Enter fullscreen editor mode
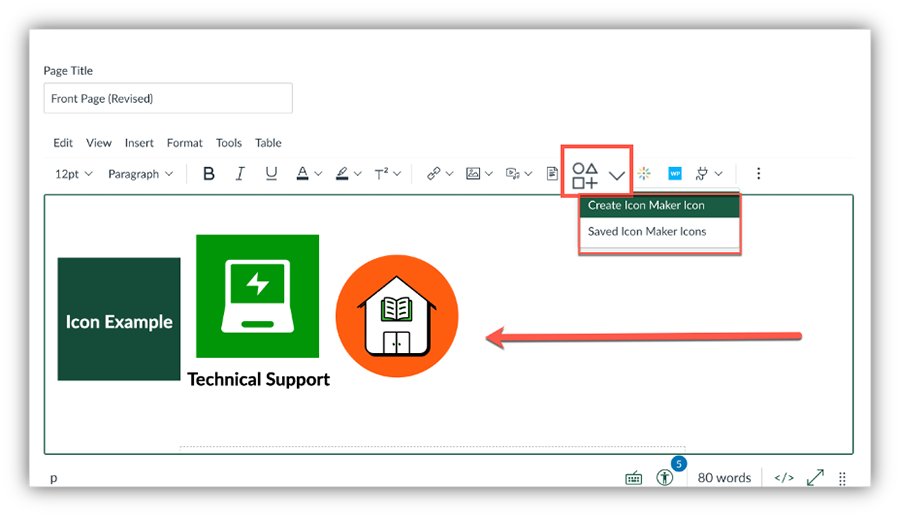 click(x=815, y=478)
